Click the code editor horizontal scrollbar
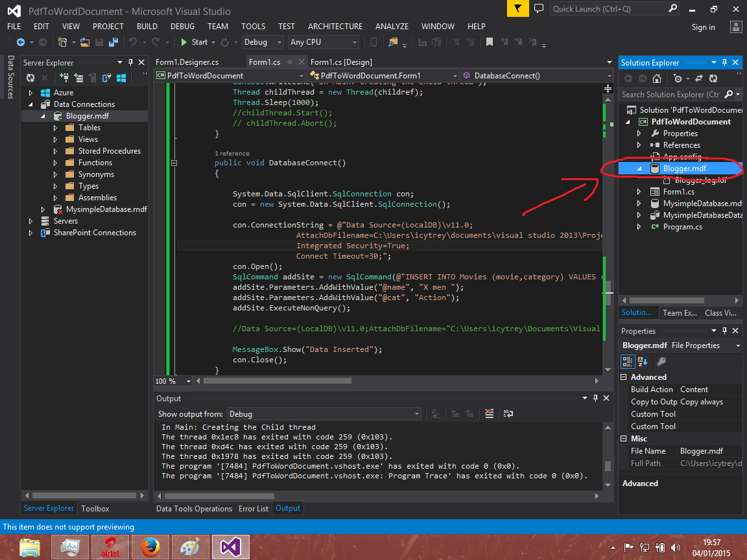Image resolution: width=747 pixels, height=560 pixels. (x=277, y=381)
